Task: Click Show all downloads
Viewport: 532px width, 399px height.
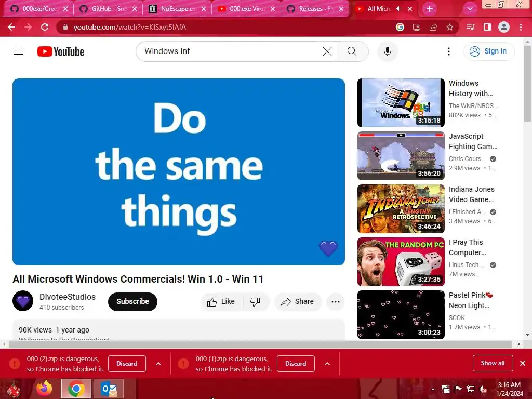Action: coord(493,363)
